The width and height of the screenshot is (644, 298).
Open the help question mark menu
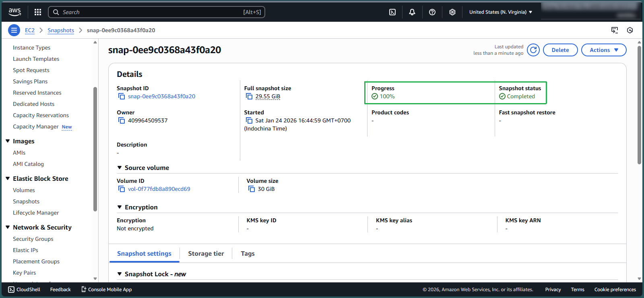(432, 12)
